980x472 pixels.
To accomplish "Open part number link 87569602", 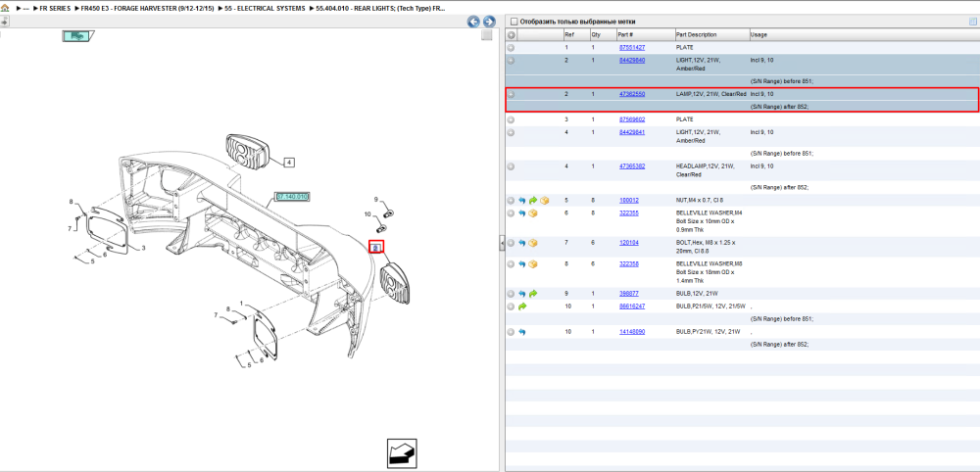I will [632, 119].
